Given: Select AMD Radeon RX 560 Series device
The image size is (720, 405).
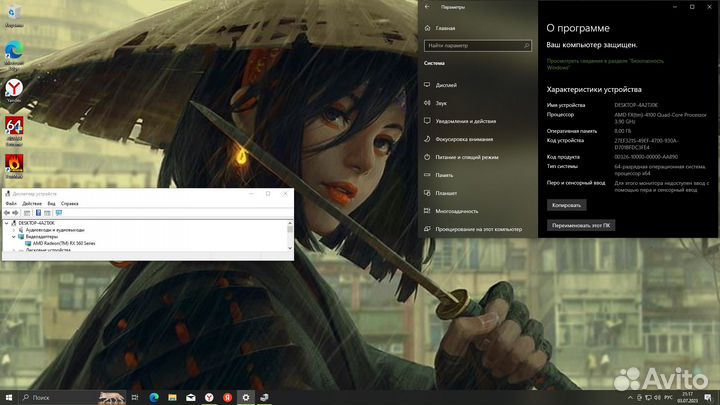Looking at the screenshot, I should pos(63,243).
